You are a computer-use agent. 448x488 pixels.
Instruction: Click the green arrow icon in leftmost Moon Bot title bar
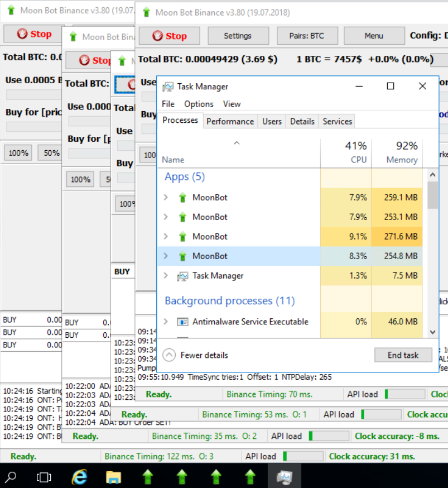(x=11, y=10)
